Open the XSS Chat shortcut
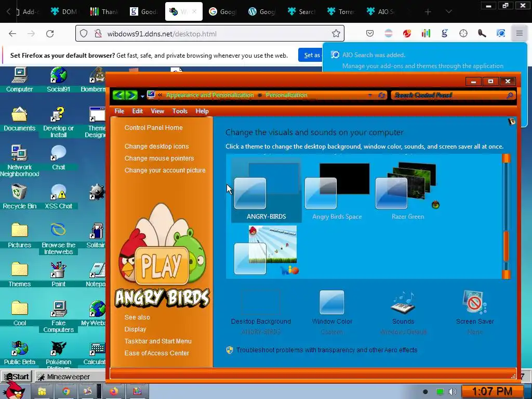This screenshot has width=532, height=399. pos(58,197)
